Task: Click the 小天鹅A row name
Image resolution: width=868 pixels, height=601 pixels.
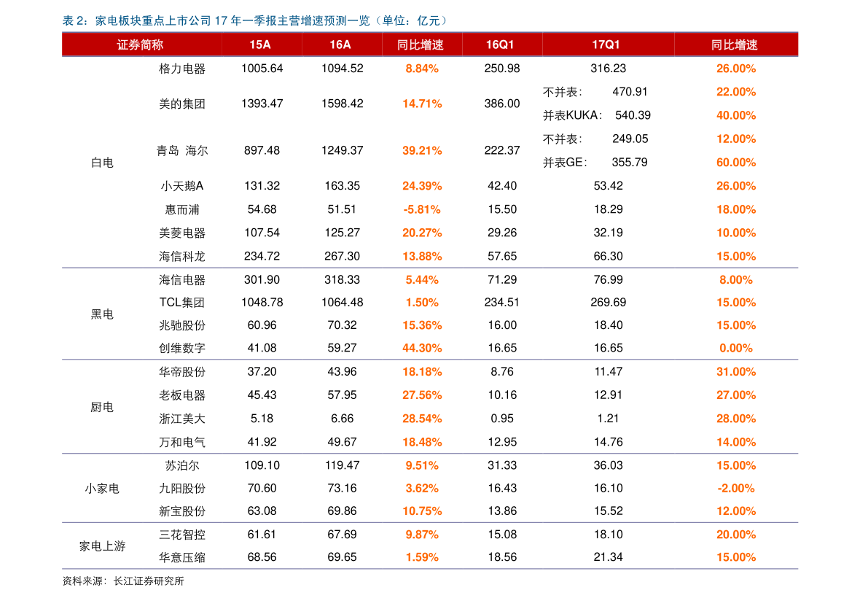Action: (x=182, y=187)
